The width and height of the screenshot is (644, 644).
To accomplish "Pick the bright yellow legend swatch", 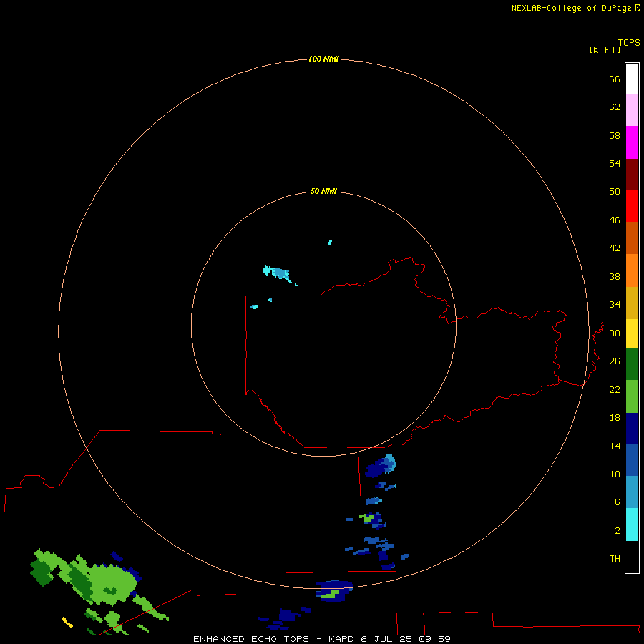I will click(x=632, y=333).
